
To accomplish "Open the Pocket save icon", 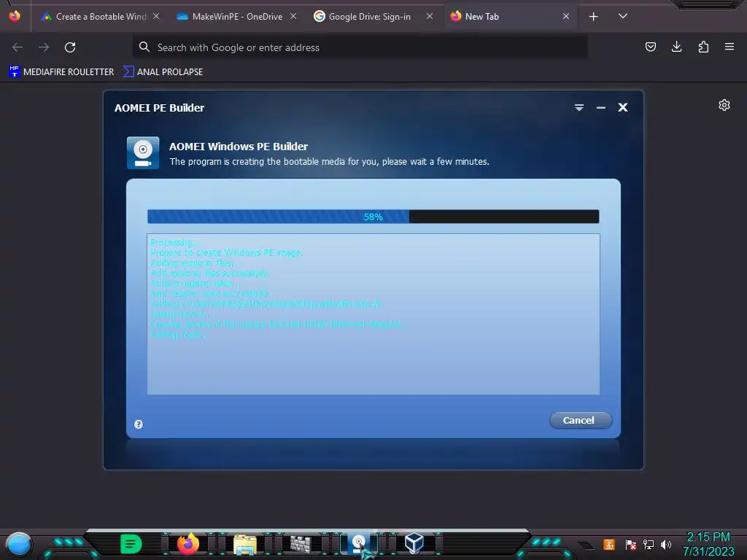I will (650, 47).
